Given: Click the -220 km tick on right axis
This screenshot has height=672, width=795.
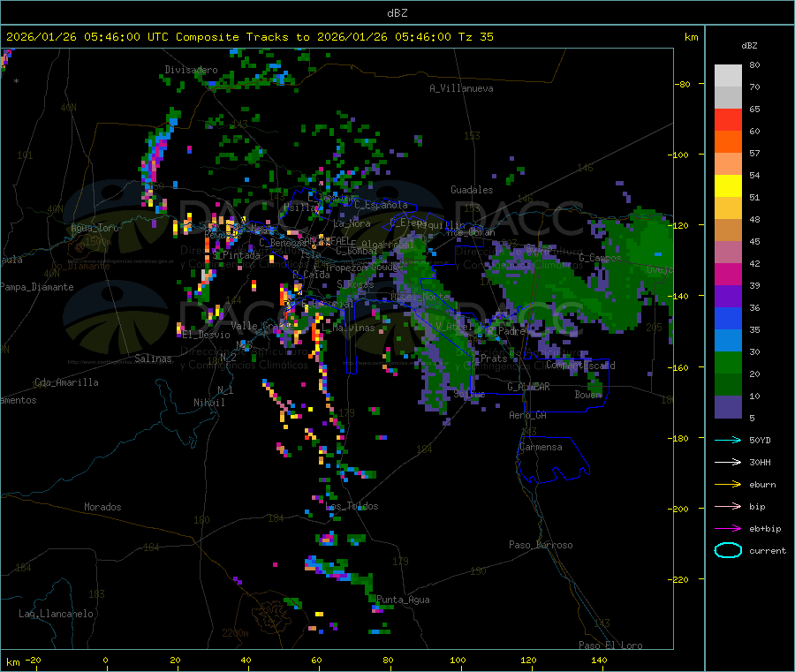Looking at the screenshot, I should coord(680,580).
